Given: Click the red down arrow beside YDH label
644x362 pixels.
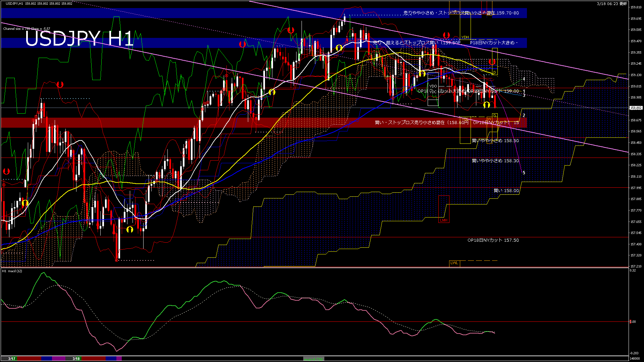Looking at the screenshot, I should coord(446,35).
